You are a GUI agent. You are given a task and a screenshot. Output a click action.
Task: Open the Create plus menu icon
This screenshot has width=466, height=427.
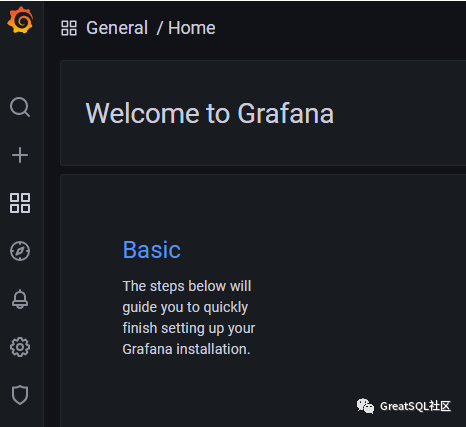(20, 155)
